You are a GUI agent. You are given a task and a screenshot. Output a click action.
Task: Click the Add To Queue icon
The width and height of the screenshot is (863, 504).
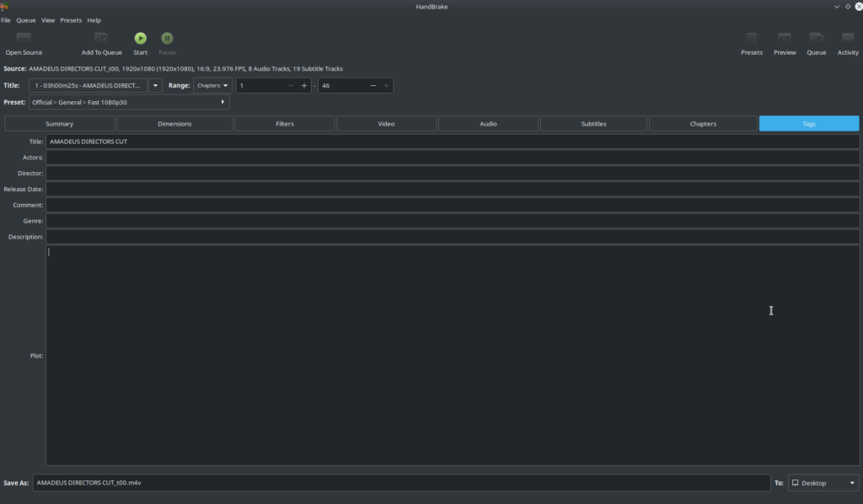coord(101,37)
